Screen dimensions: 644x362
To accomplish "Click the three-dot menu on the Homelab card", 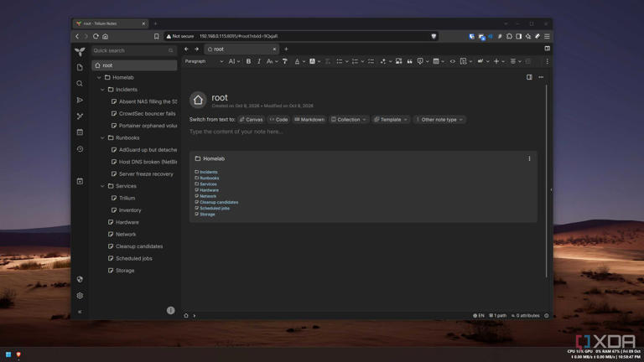I will coord(529,158).
